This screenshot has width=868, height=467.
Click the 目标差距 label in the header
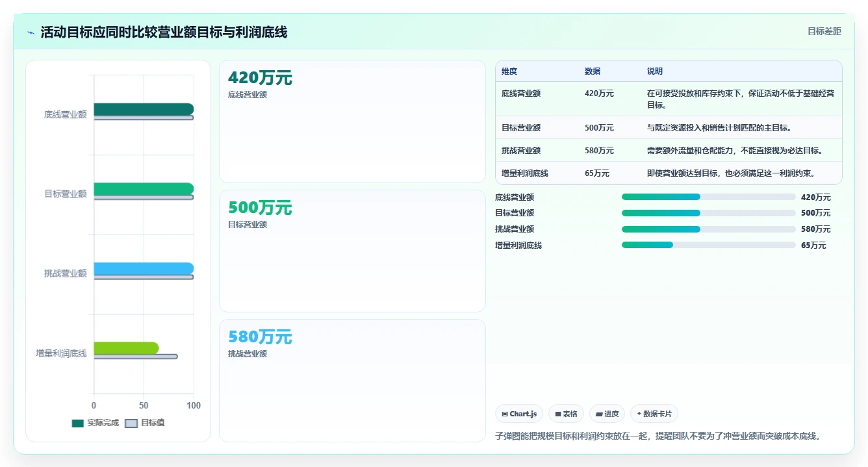point(824,31)
